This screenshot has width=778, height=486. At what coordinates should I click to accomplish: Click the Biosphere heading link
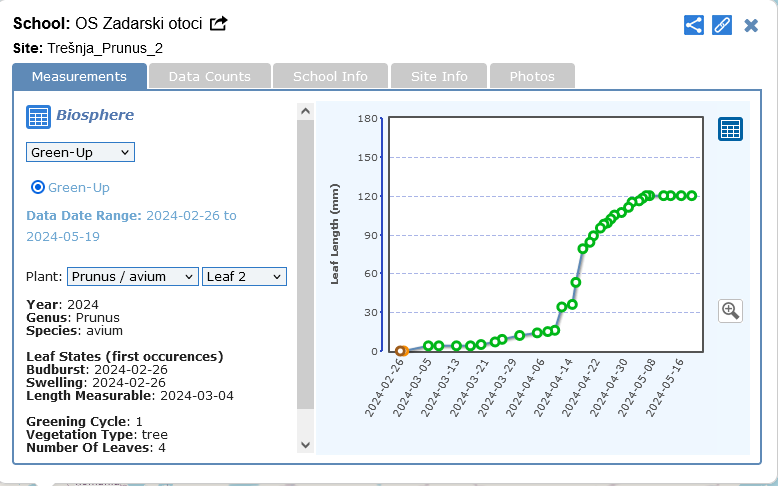tap(95, 115)
